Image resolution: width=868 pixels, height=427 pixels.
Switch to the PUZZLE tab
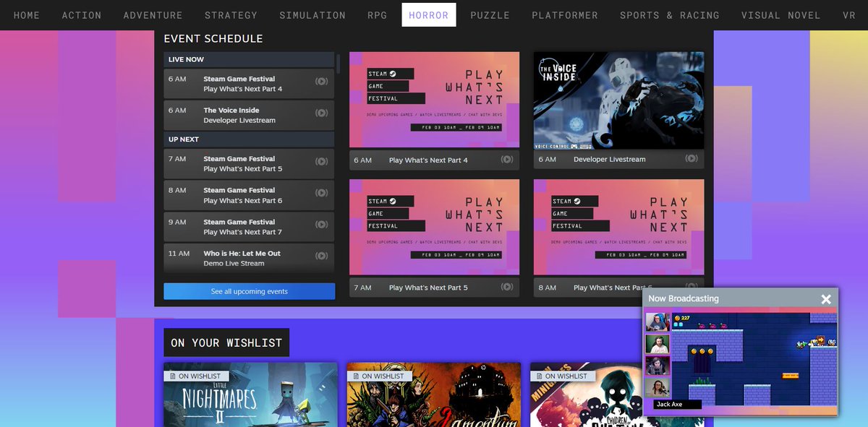[490, 14]
